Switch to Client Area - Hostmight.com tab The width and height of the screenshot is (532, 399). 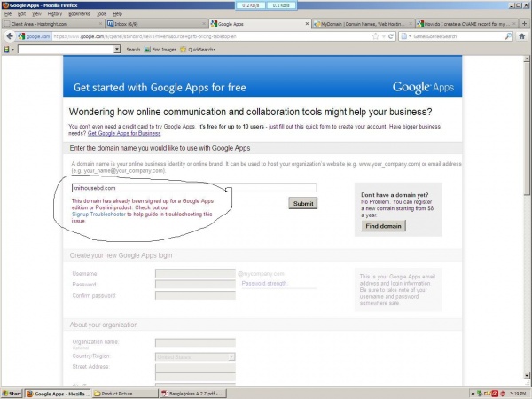tap(52, 24)
